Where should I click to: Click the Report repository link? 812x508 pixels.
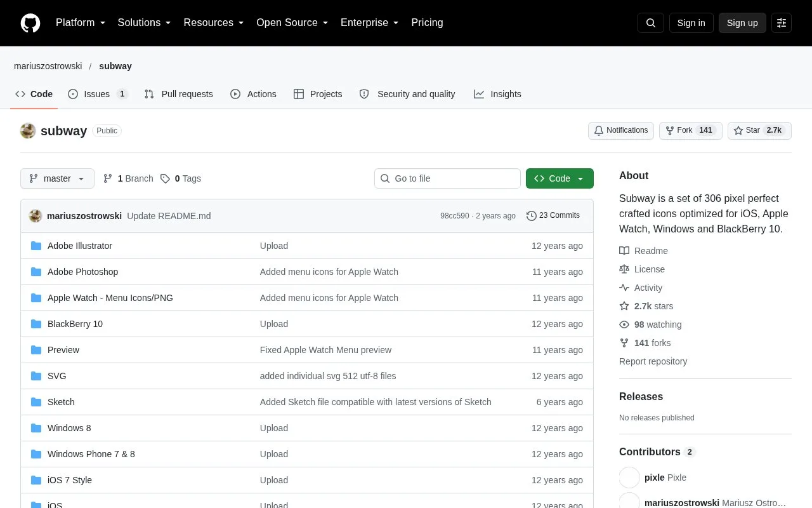[653, 361]
